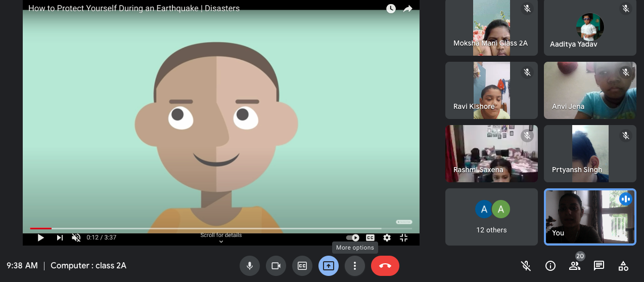The image size is (644, 282).
Task: Turn off the camera in Meet
Action: pyautogui.click(x=276, y=266)
